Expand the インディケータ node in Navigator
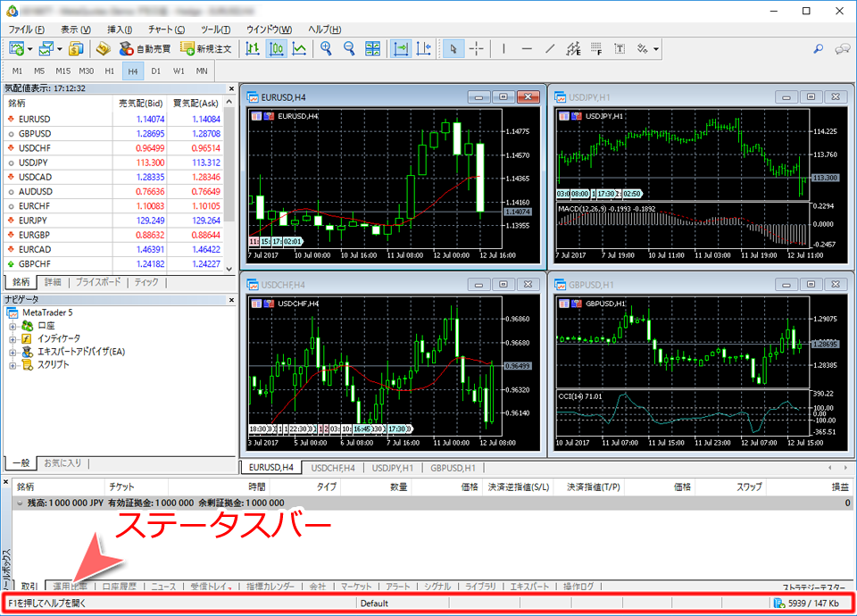The height and width of the screenshot is (616, 857). point(12,339)
